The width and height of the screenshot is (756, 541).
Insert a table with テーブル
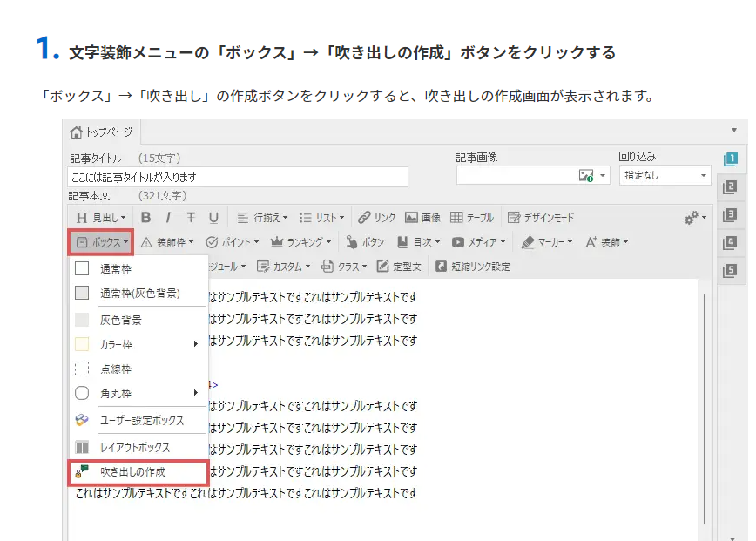472,218
